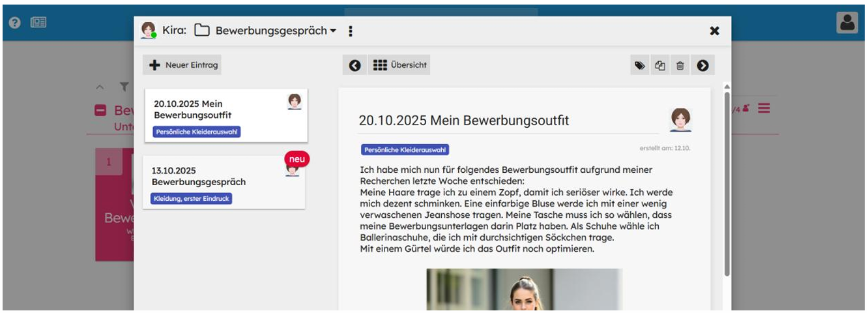The height and width of the screenshot is (313, 868).
Task: Delete the entry using the trash icon
Action: point(680,65)
